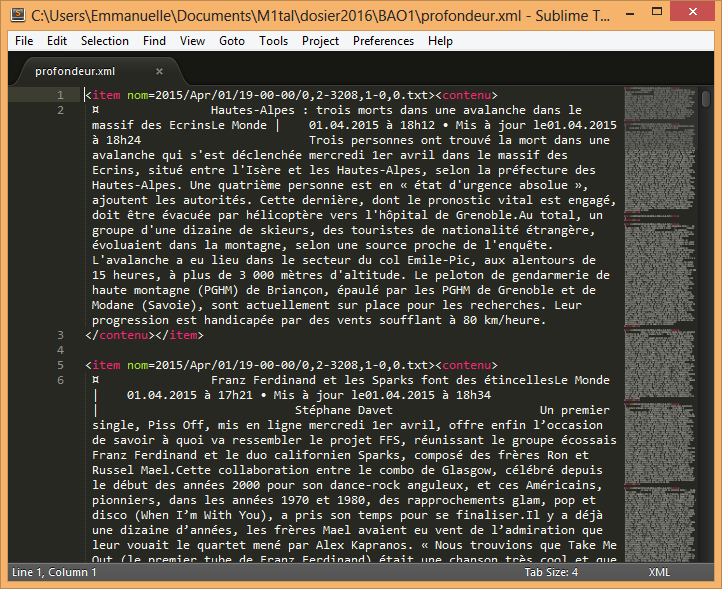The image size is (722, 589).
Task: Open the Help menu
Action: click(x=440, y=41)
